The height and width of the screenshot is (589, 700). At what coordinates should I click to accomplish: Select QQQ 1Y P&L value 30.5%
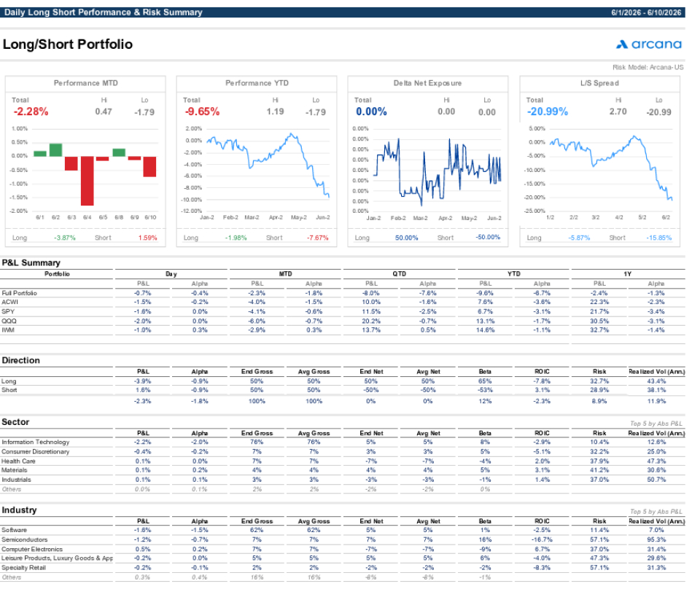599,321
